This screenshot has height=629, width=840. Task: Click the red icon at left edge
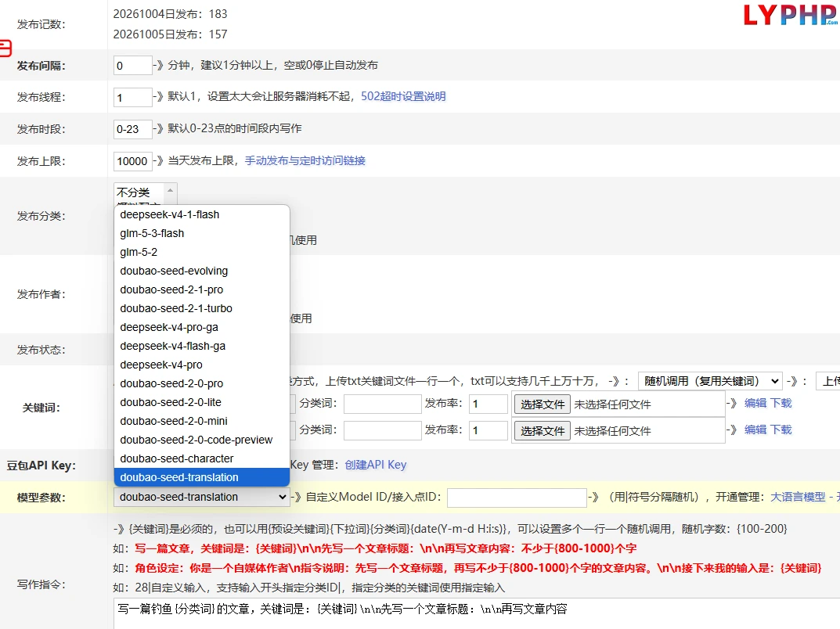coord(5,49)
